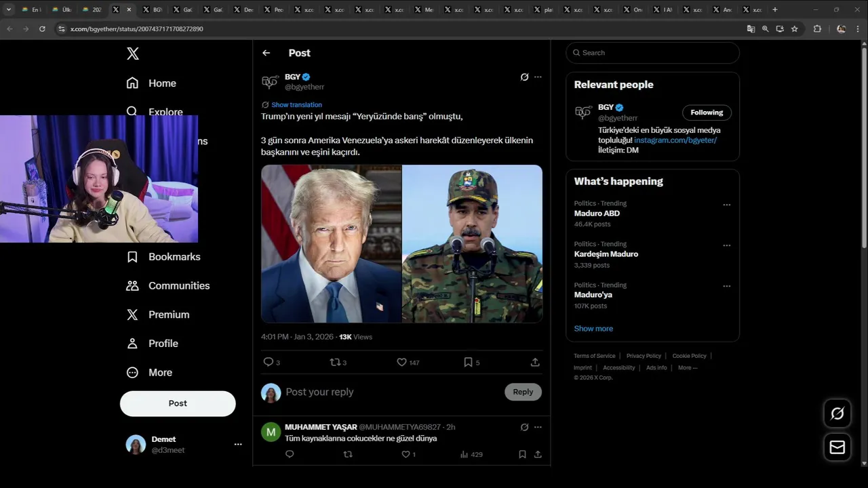Open Communities in the left sidebar
Image resolution: width=868 pixels, height=488 pixels.
[x=168, y=286]
